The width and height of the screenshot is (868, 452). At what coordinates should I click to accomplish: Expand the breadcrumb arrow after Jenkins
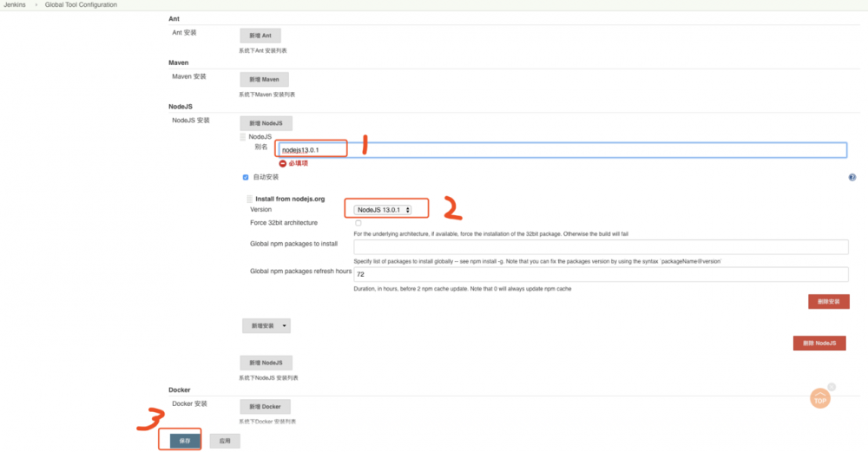click(x=36, y=4)
